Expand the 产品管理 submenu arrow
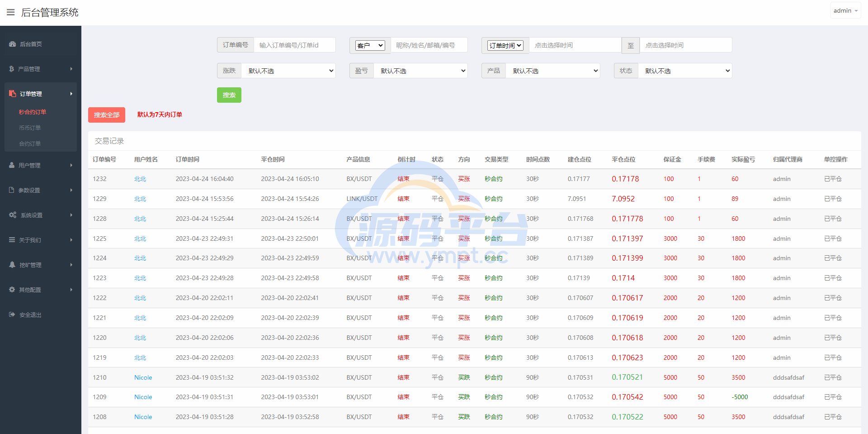Screen dimensions: 868x434 click(x=71, y=69)
